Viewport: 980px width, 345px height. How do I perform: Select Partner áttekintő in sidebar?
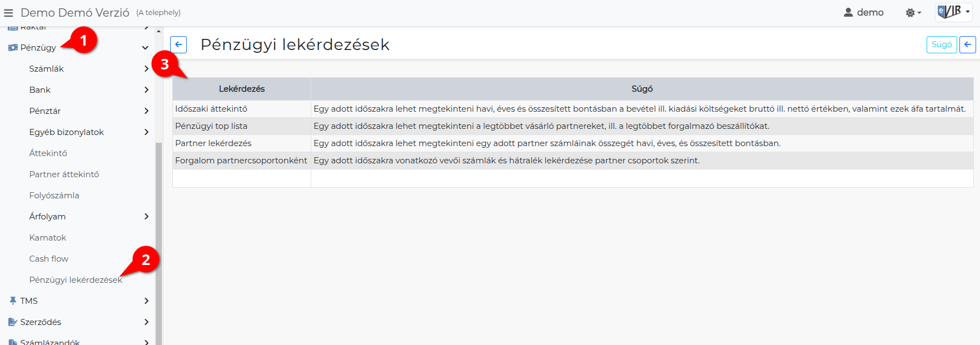(x=64, y=174)
